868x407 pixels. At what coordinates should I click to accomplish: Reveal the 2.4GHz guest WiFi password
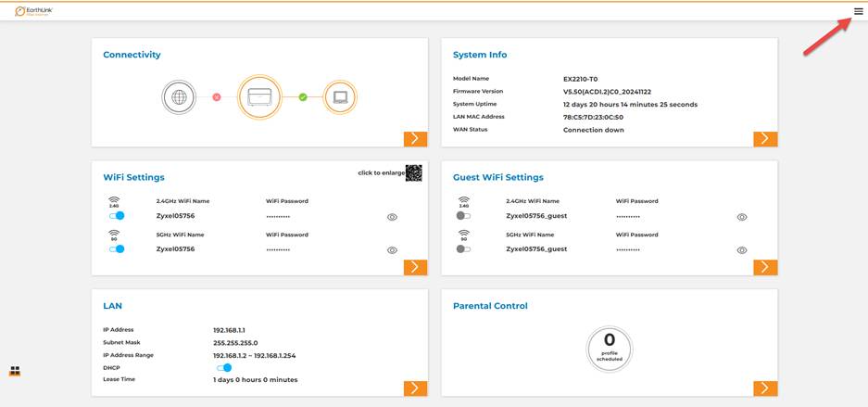tap(742, 217)
